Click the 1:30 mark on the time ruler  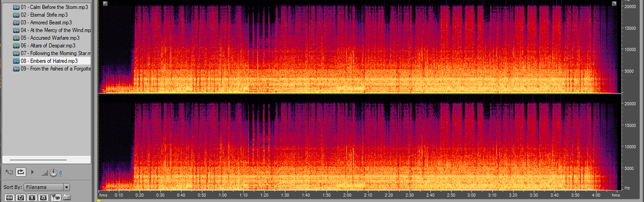click(x=285, y=195)
